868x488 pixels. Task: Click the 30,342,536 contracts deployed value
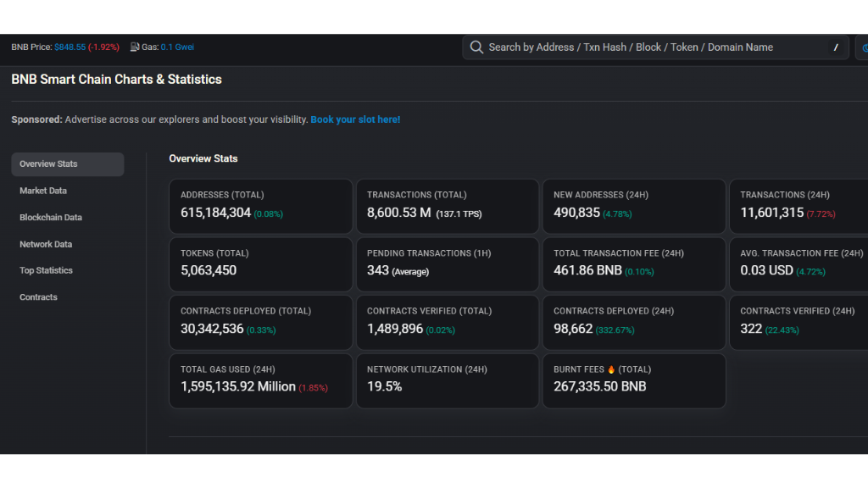point(212,330)
